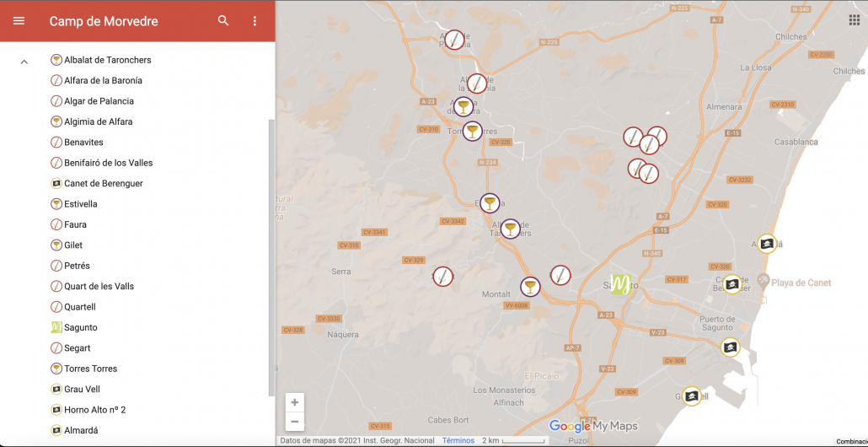The image size is (868, 447).
Task: Click the Horno Alto pirate flag marker near Puerto de Sagunto
Action: (731, 347)
